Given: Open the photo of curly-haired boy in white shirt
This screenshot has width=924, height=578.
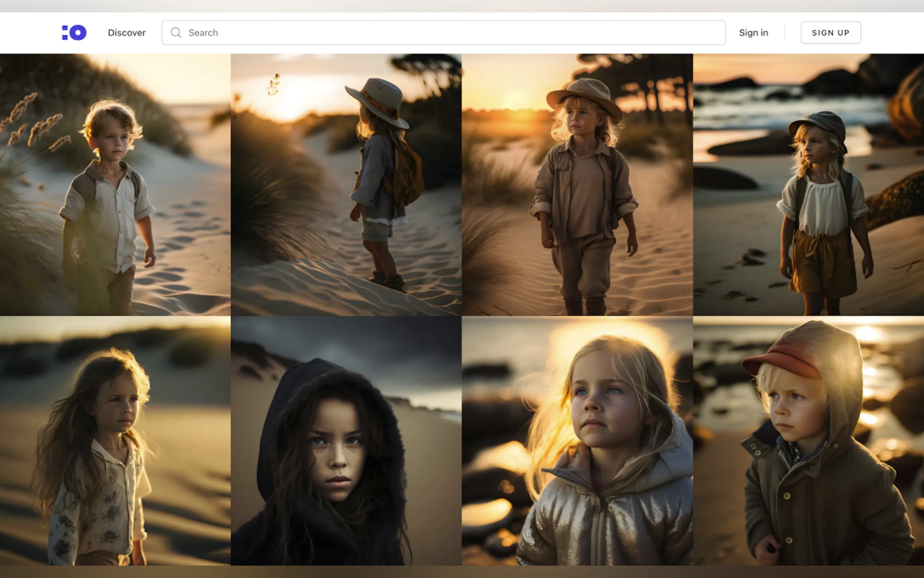Looking at the screenshot, I should click(115, 184).
